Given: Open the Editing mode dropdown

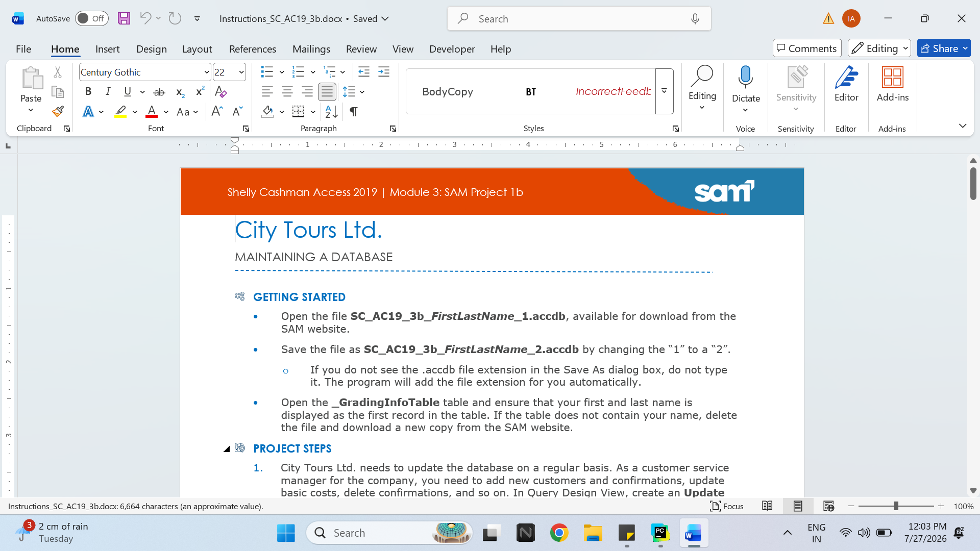Looking at the screenshot, I should (879, 48).
